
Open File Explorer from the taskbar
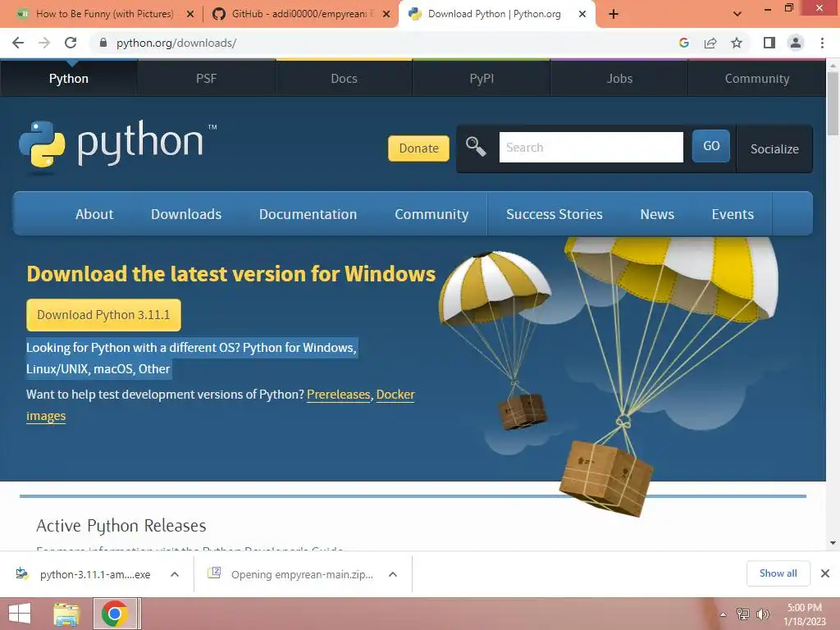point(66,614)
